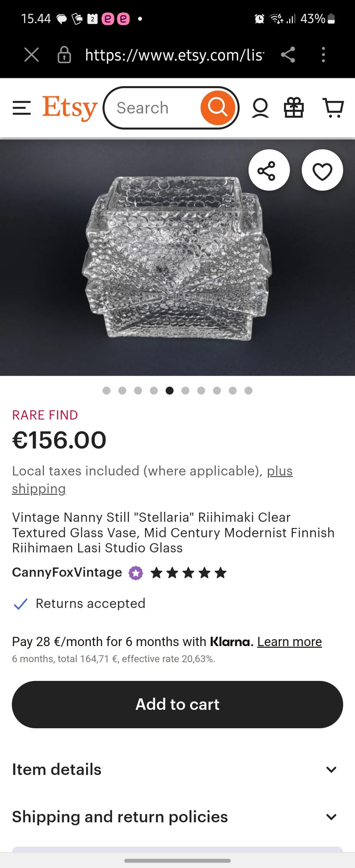Tap the orange search magnifier button

[218, 108]
